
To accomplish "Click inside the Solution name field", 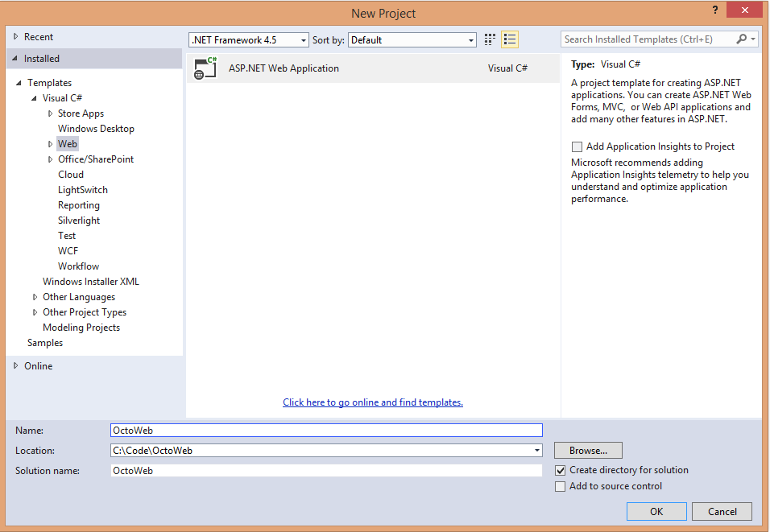I will tap(322, 470).
